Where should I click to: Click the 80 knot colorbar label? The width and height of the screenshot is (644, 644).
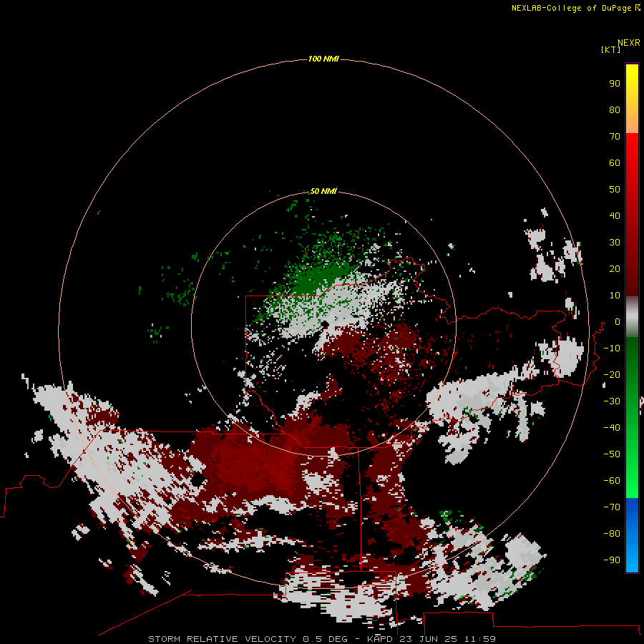pyautogui.click(x=615, y=109)
